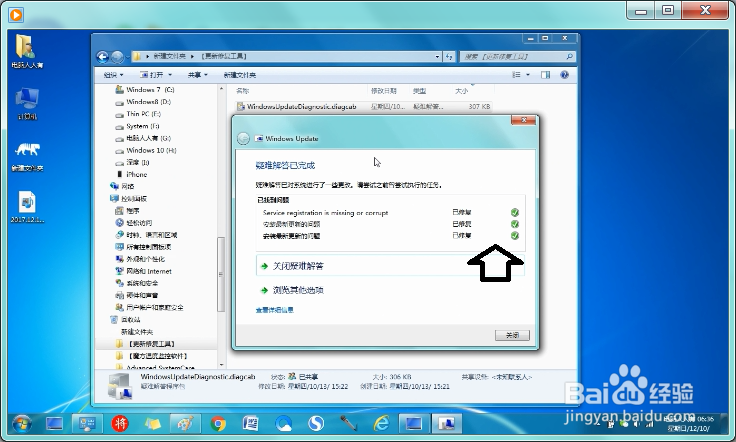Select the 2017.12.1... file on desktop
Viewport: 736px width, 442px height.
click(27, 207)
